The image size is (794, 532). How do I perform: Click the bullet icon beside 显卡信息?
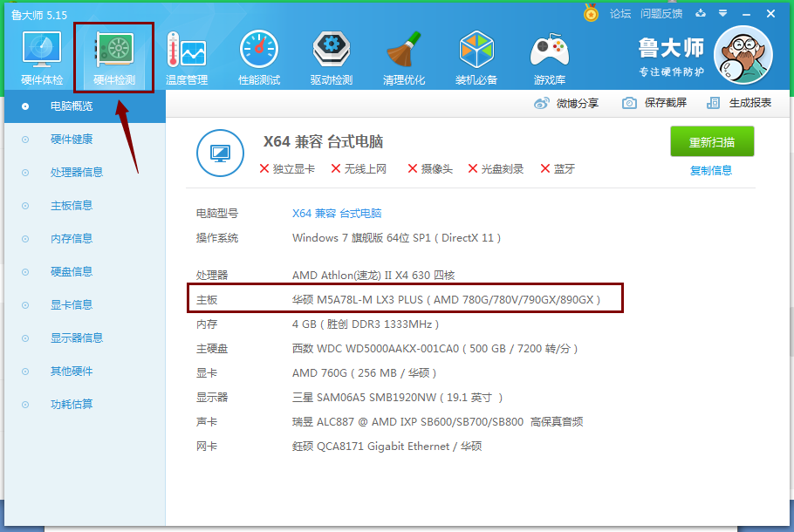pos(25,305)
